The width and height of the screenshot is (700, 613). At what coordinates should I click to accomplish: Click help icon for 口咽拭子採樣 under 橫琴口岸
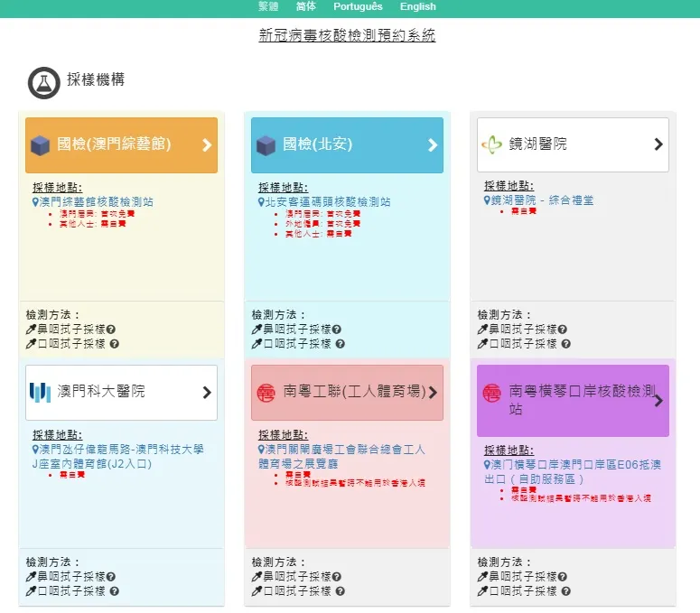pos(566,591)
